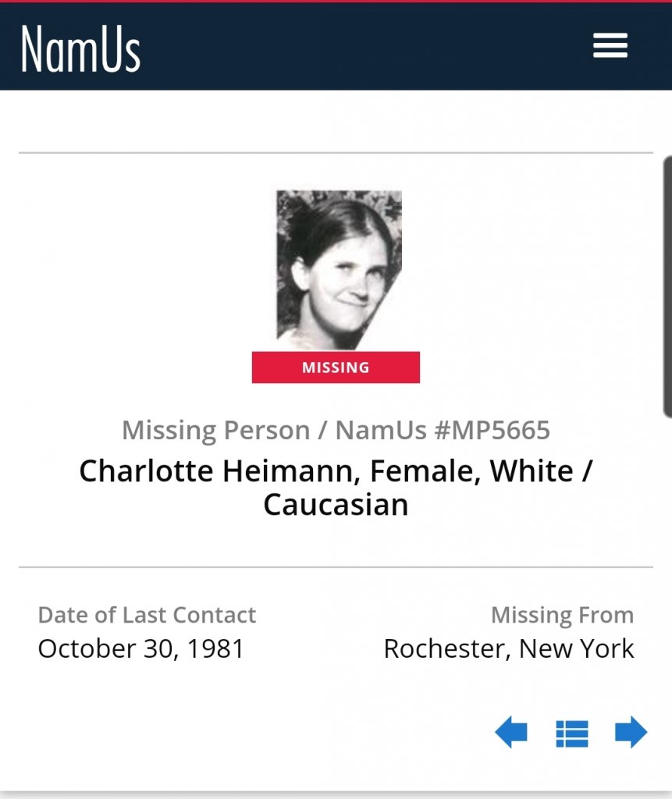
Task: Open the case list view icon
Action: [571, 733]
